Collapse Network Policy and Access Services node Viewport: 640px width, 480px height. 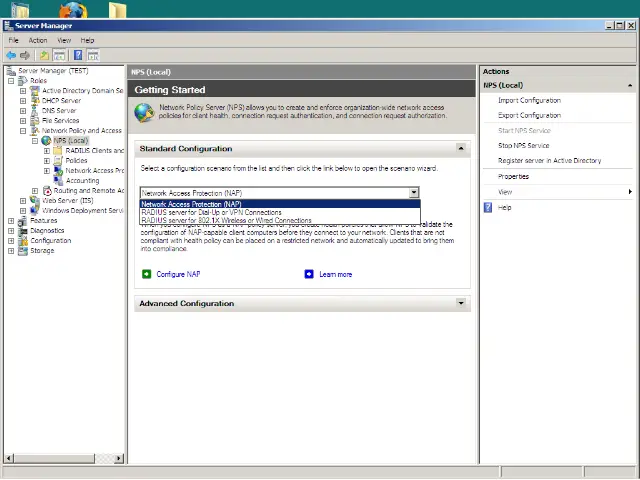(23, 131)
